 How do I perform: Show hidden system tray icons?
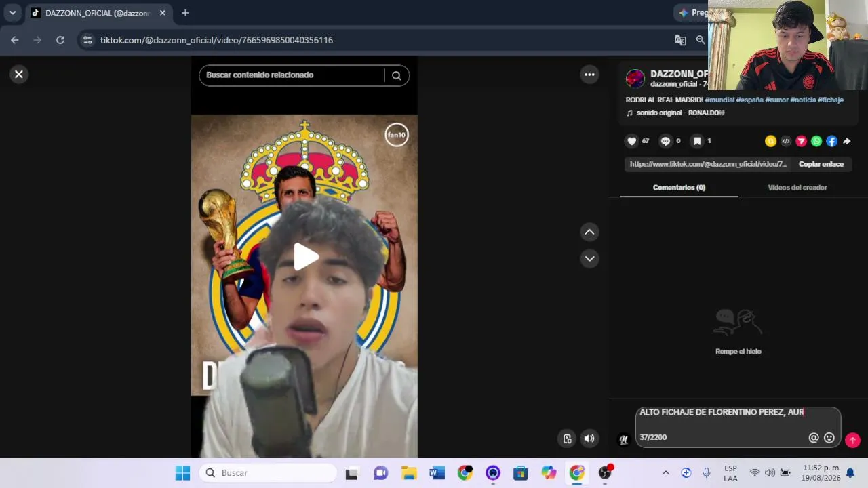[x=666, y=473]
